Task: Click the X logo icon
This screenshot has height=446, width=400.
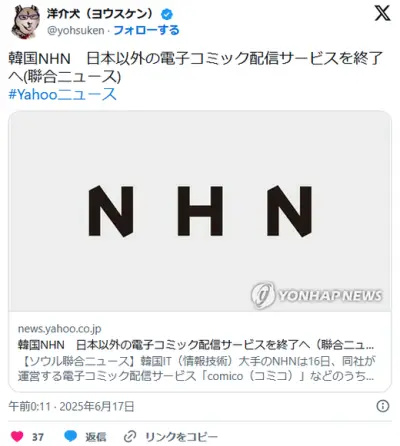Action: [382, 14]
